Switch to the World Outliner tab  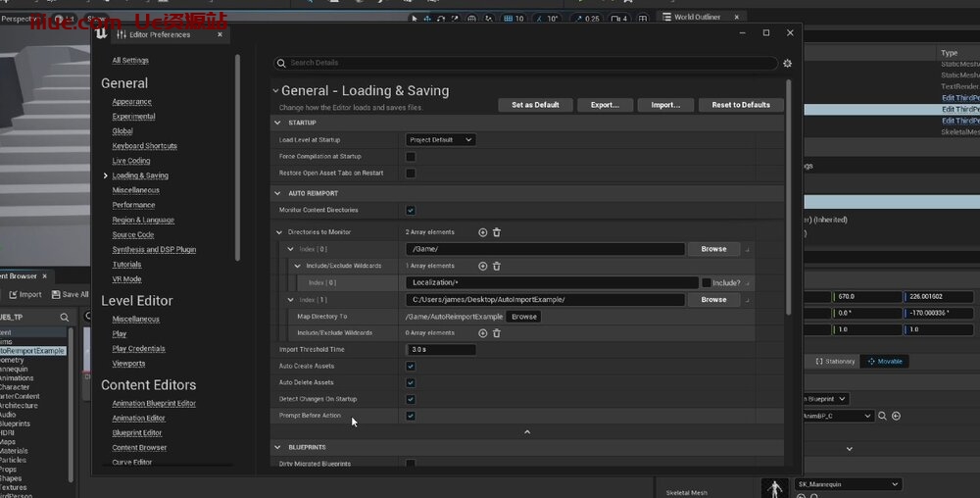697,17
